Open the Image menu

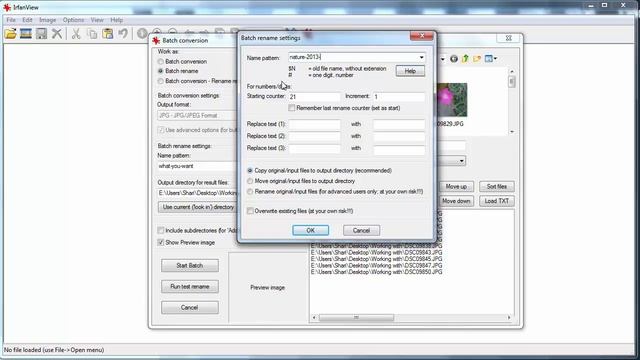coord(47,20)
